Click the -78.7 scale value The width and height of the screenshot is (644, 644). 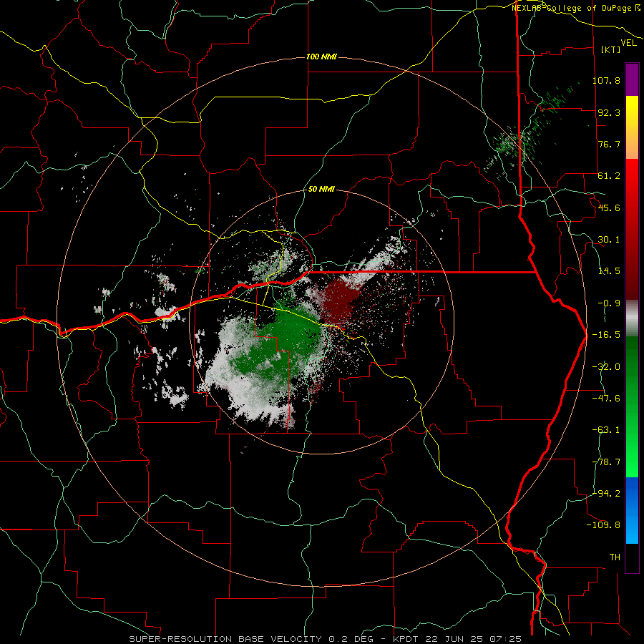pyautogui.click(x=606, y=462)
